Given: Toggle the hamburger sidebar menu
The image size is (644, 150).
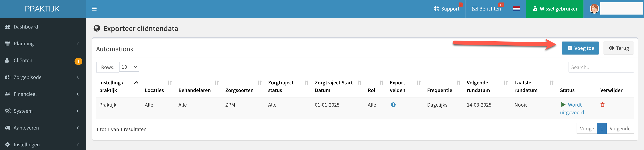Looking at the screenshot, I should [x=94, y=9].
